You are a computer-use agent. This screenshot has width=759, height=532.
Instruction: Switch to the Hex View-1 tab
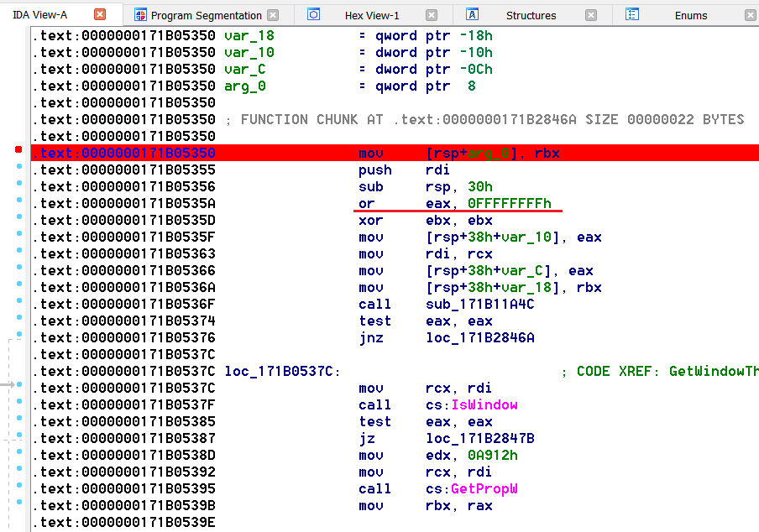tap(372, 15)
